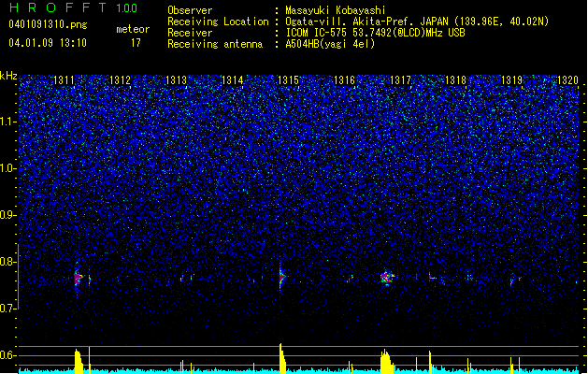Click the wide yellow power bar at 1311
The image size is (588, 374).
coord(79,361)
